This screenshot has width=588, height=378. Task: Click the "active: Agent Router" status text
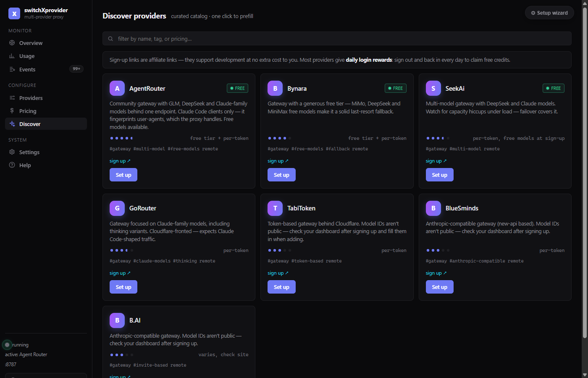coord(26,354)
